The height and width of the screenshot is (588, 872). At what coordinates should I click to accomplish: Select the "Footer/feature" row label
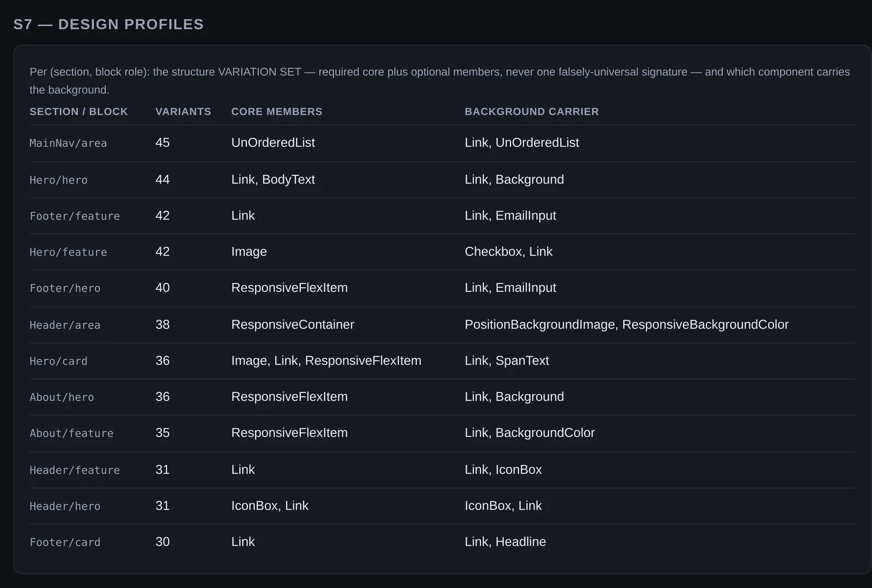point(75,216)
